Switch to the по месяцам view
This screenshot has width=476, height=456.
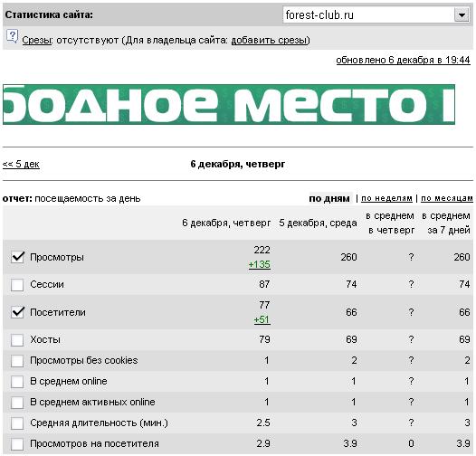pyautogui.click(x=446, y=198)
